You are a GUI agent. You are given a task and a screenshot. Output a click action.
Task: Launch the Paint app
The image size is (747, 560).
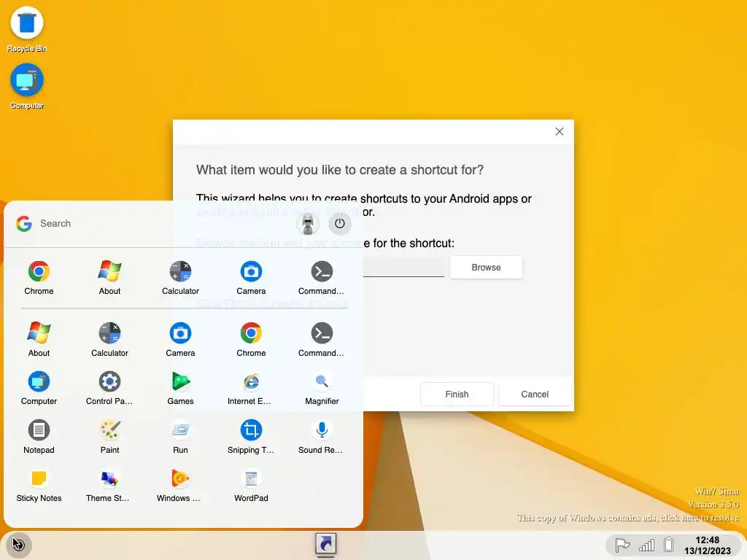[x=109, y=437]
